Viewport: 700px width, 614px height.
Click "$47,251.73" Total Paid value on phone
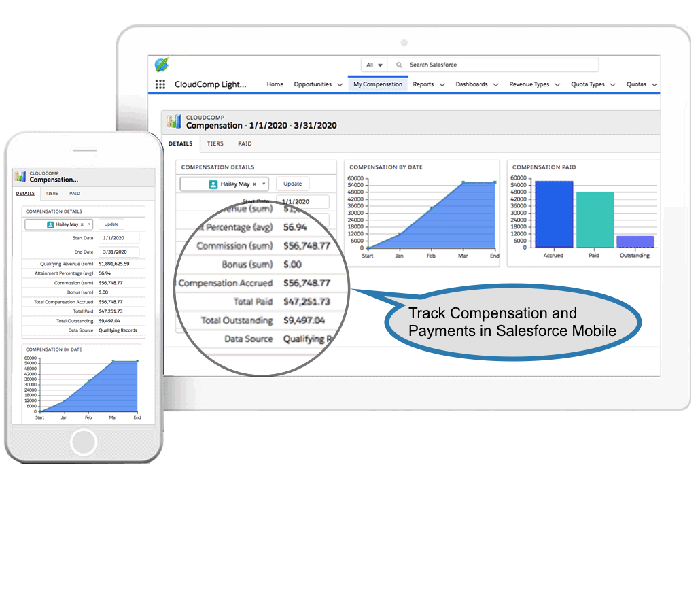click(x=110, y=311)
